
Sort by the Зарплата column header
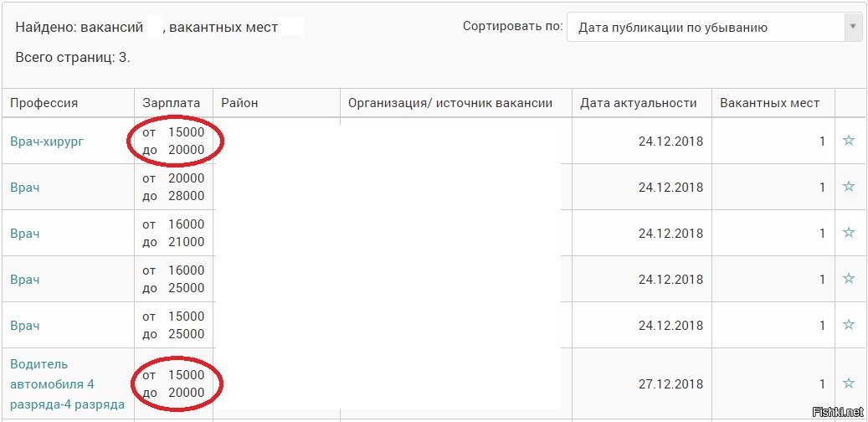click(171, 103)
